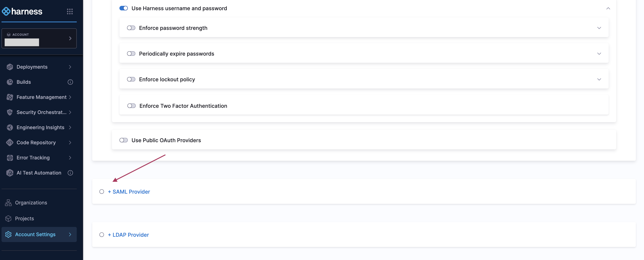Open the Deployments menu item
The width and height of the screenshot is (644, 260).
point(32,67)
